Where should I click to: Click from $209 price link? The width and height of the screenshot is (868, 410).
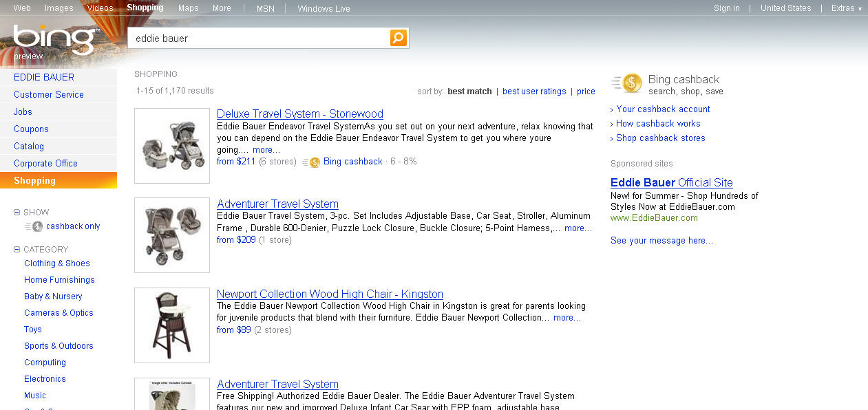pos(236,240)
